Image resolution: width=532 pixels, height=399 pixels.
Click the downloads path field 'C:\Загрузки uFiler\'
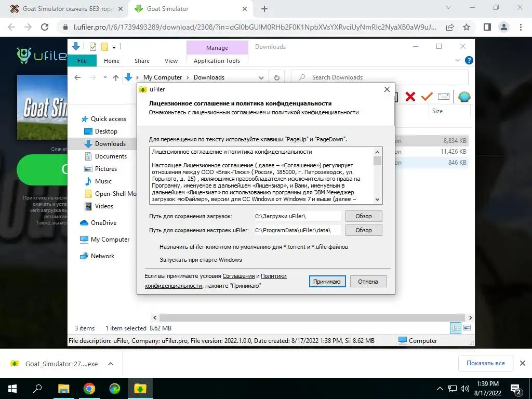[x=297, y=216]
